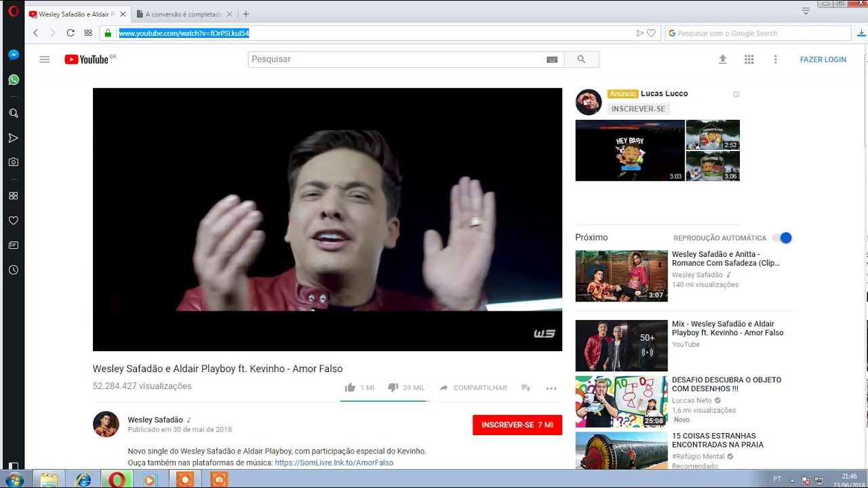Open the sidebar search icon
The width and height of the screenshot is (868, 488).
click(x=14, y=113)
